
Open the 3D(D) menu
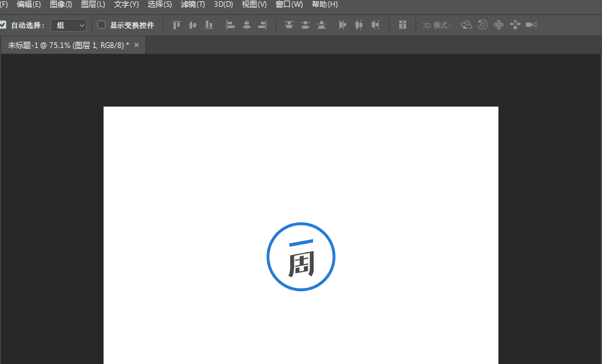pos(223,4)
